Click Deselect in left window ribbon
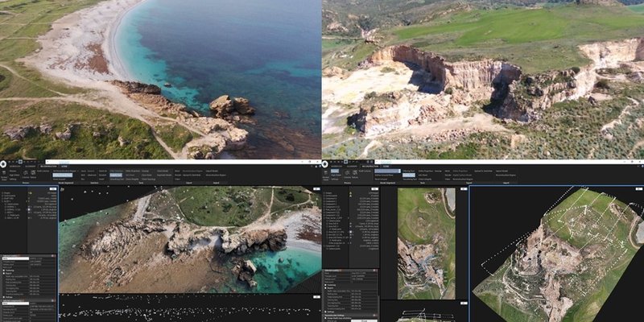Image resolution: width=644 pixels, height=322 pixels. coord(103,175)
